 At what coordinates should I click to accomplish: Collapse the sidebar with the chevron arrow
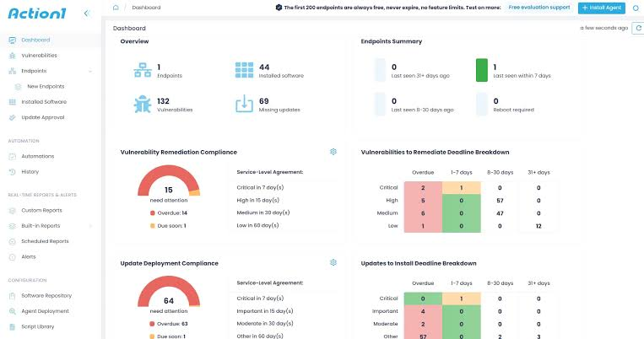[x=86, y=13]
